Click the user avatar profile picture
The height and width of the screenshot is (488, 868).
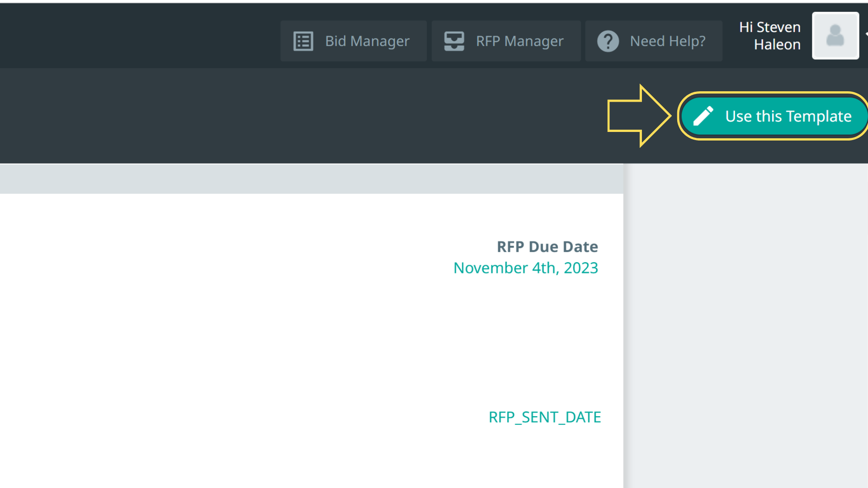835,36
